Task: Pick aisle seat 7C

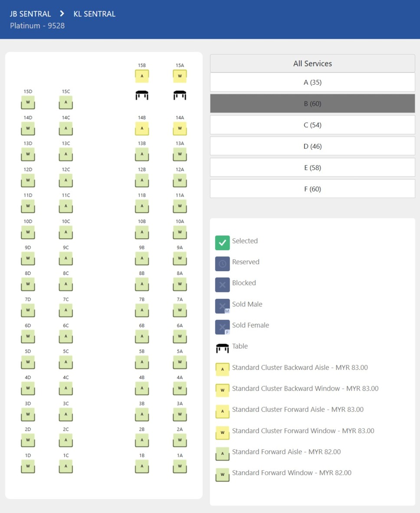Action: 66,310
